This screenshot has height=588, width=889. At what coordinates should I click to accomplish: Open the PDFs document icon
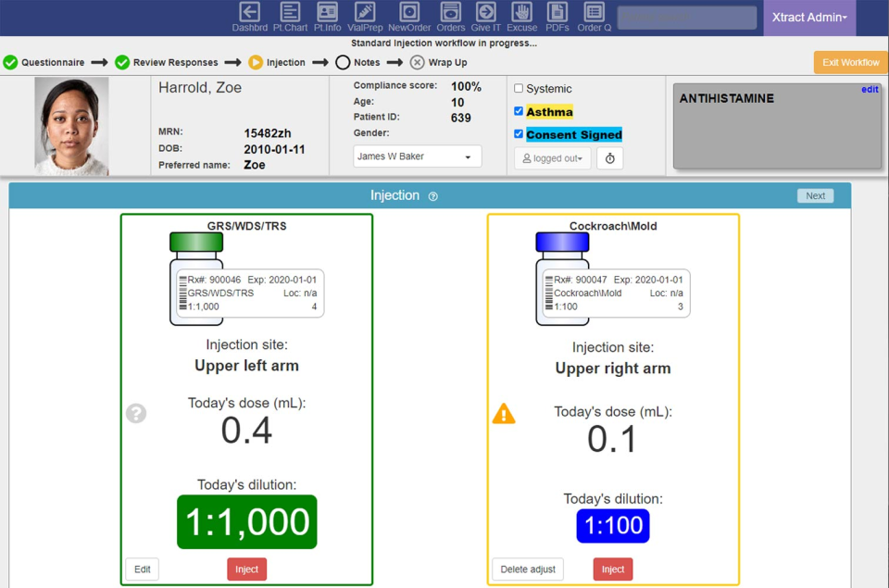coord(557,15)
